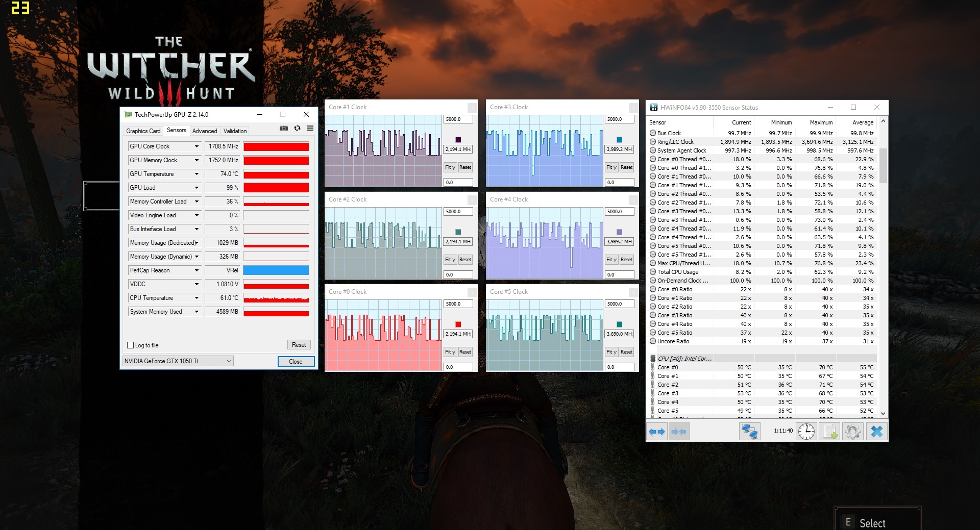Click the CPU [#0] Intel section icon
980x530 pixels.
click(653, 359)
